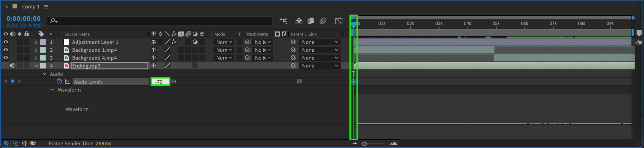Viewport: 644px width, 148px height.
Task: Open the Comp 1 panel menu
Action: (x=46, y=7)
